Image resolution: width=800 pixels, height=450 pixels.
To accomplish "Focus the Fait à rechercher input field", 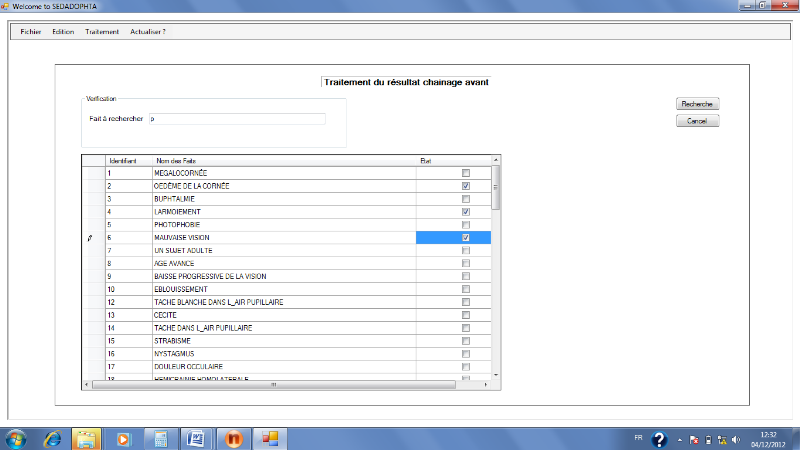I will (x=237, y=119).
